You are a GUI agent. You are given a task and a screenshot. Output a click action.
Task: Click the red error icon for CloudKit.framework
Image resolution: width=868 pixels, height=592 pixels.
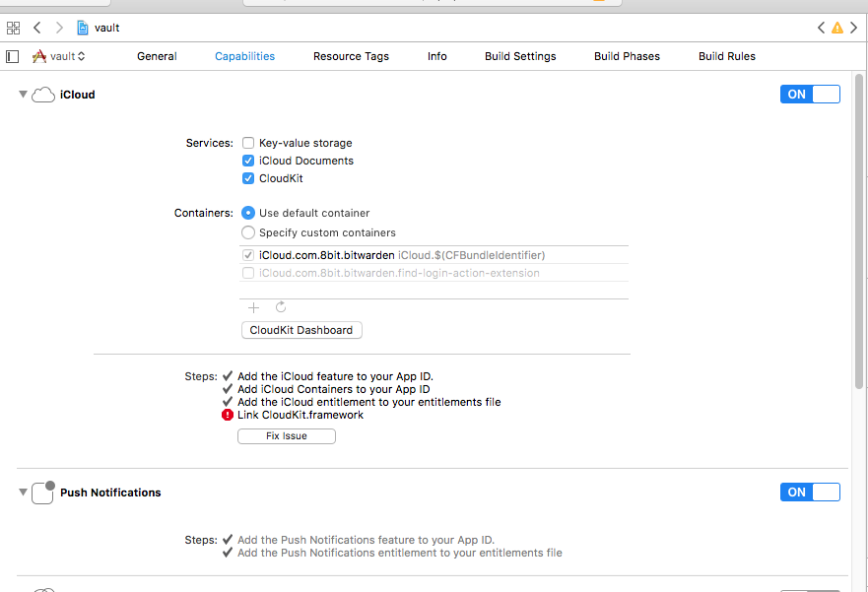(x=227, y=415)
